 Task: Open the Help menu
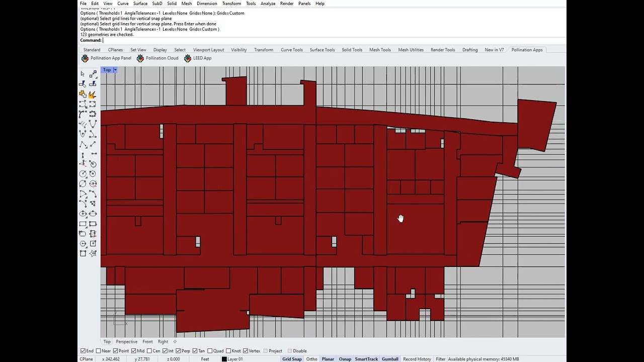click(x=320, y=4)
